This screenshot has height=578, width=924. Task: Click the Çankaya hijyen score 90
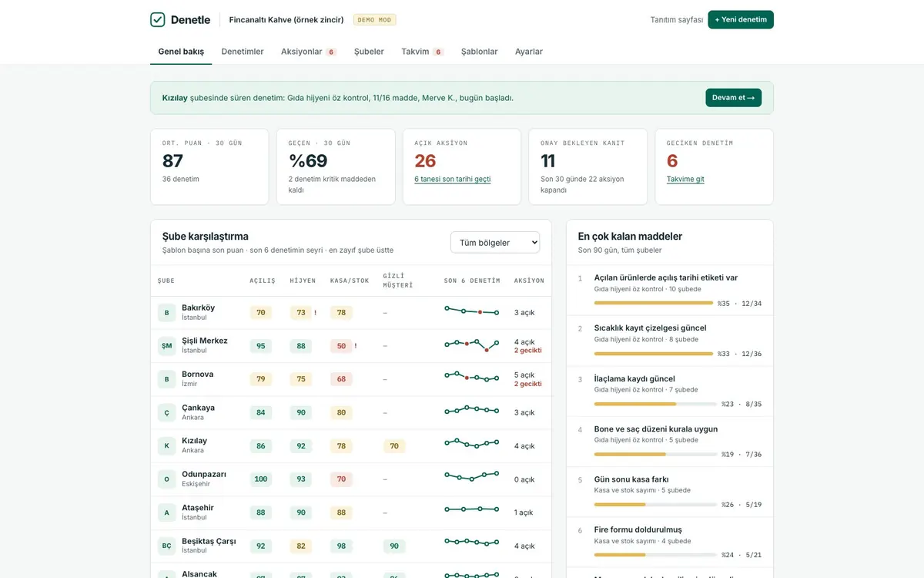pyautogui.click(x=301, y=412)
